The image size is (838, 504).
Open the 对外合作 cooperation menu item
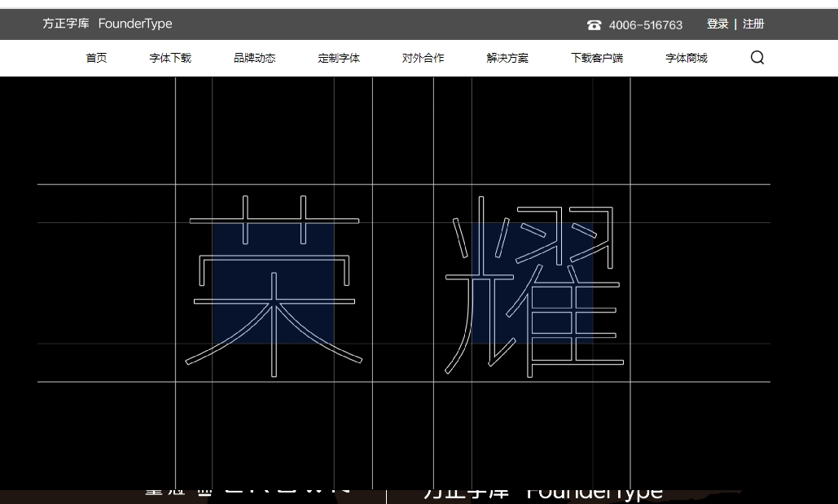tap(423, 58)
